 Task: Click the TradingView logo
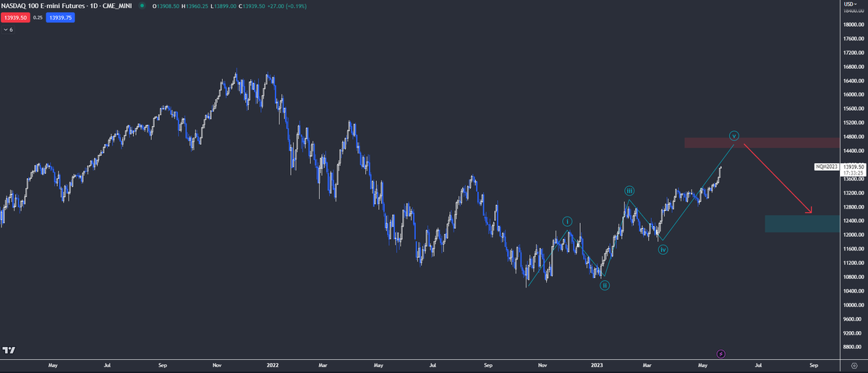pyautogui.click(x=9, y=351)
